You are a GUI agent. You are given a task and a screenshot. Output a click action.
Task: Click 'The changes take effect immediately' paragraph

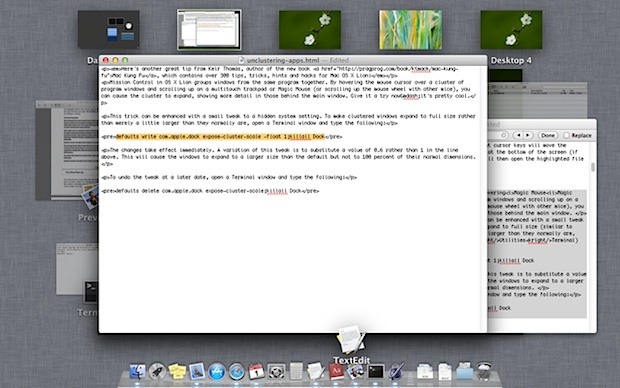tap(289, 157)
